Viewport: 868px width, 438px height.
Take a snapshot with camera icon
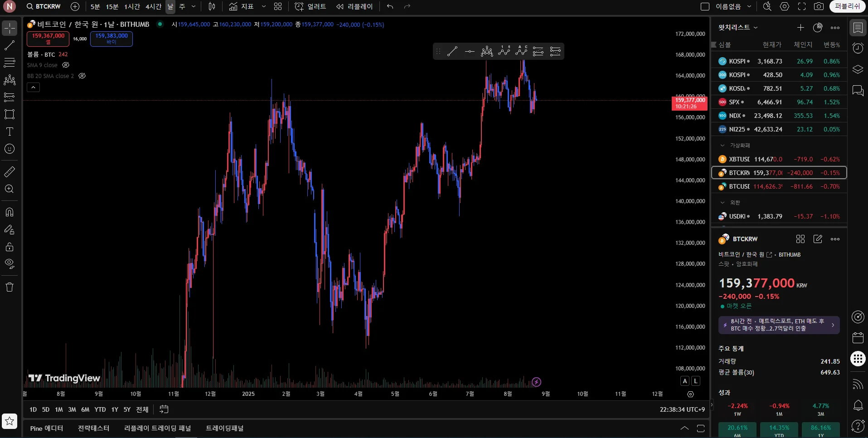pyautogui.click(x=819, y=6)
